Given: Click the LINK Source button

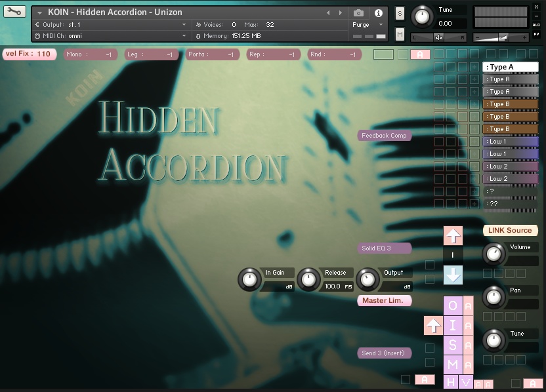Looking at the screenshot, I should pos(510,230).
